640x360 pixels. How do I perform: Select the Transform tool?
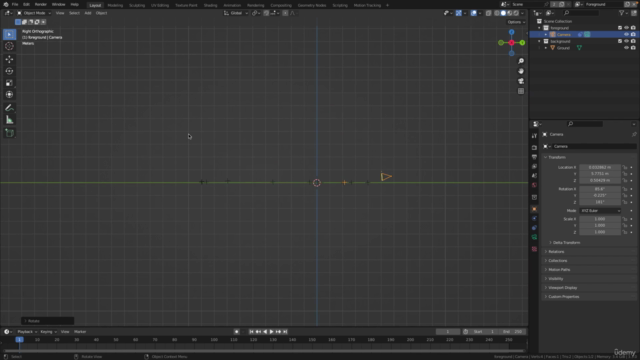pos(9,95)
